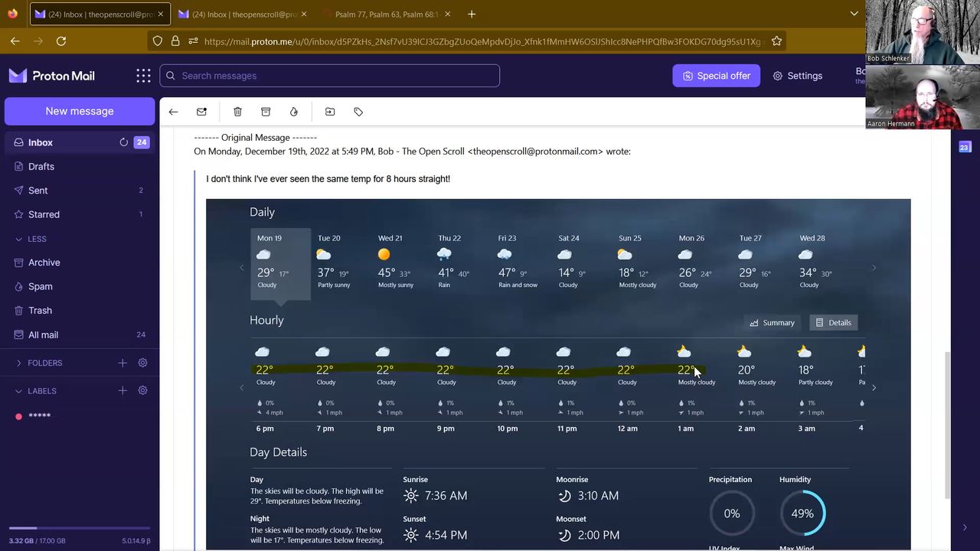
Task: Open the move-to-folder icon
Action: 330,112
